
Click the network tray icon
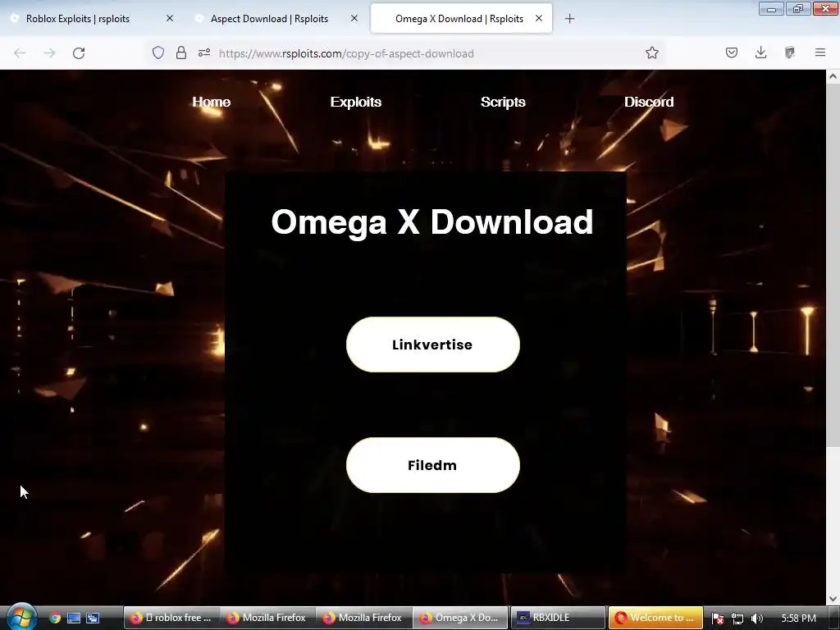737,619
